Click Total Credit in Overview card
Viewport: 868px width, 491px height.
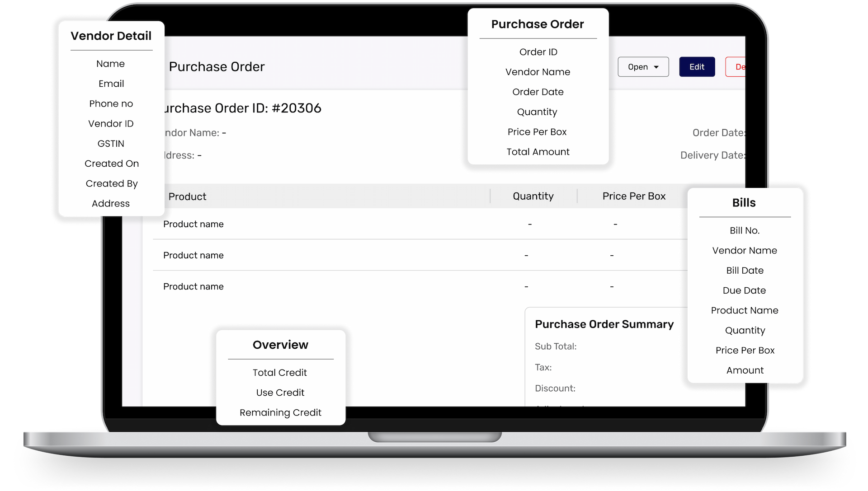click(280, 373)
